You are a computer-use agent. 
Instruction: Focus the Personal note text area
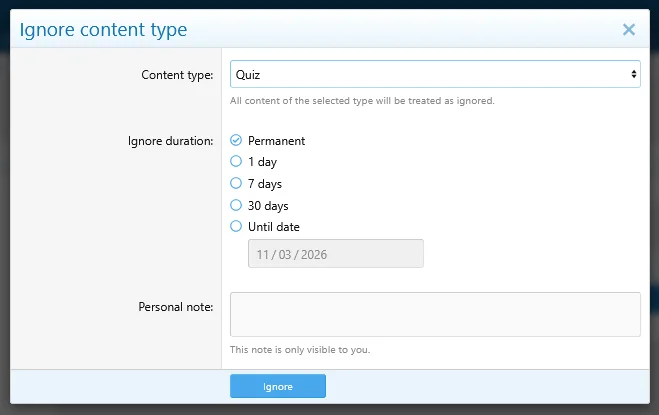coord(435,315)
